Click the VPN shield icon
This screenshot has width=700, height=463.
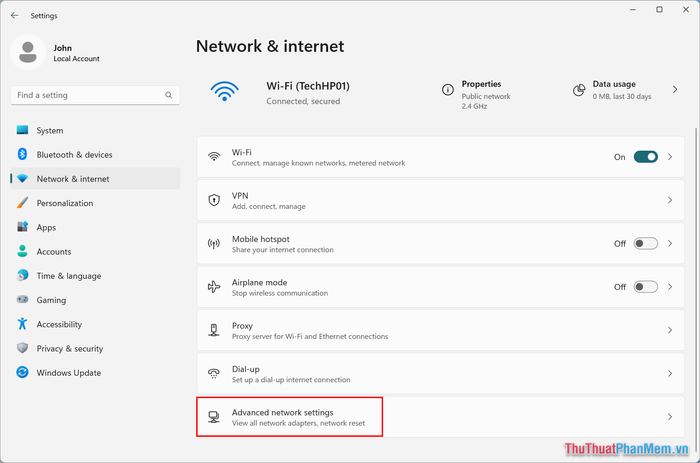214,200
